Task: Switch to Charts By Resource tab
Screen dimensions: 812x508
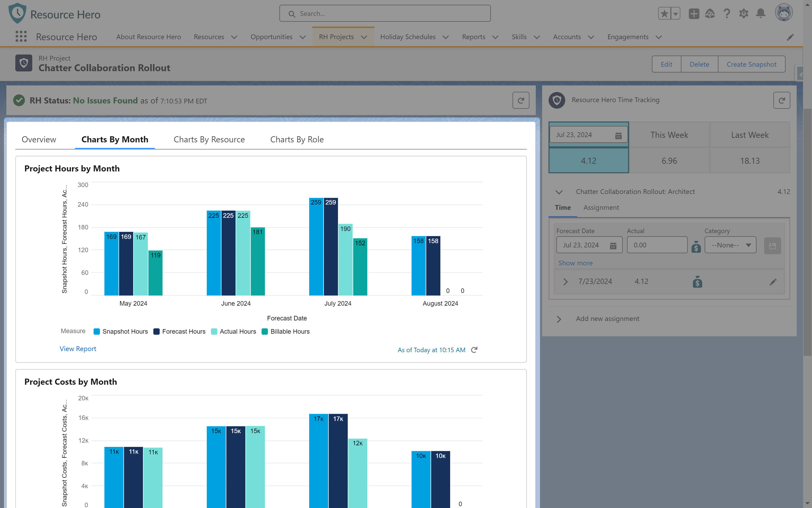Action: pos(209,139)
